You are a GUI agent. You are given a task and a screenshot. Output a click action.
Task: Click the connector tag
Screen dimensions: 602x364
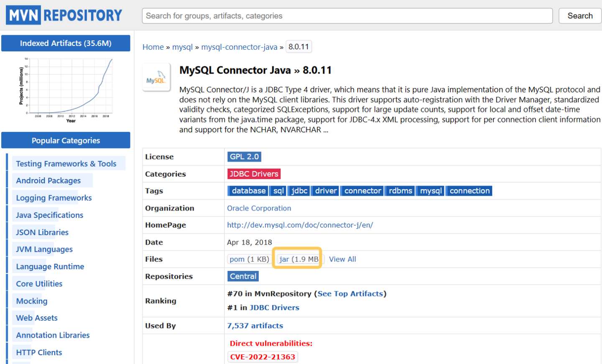pos(362,191)
